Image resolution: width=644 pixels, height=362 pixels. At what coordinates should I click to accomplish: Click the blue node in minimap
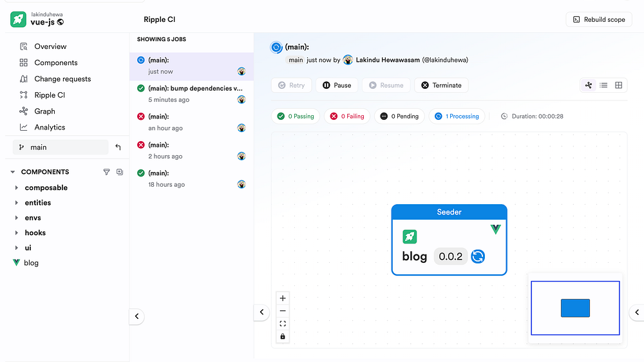coord(575,308)
